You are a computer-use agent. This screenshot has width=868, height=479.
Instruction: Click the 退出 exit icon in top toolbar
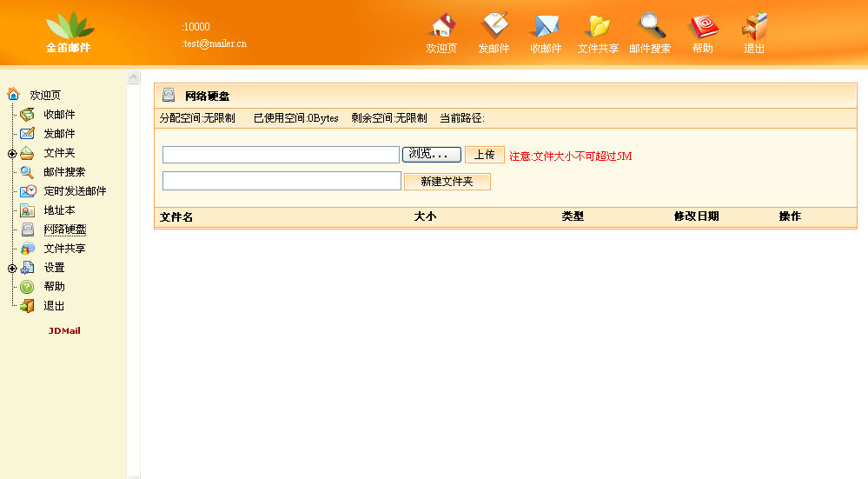tap(754, 26)
